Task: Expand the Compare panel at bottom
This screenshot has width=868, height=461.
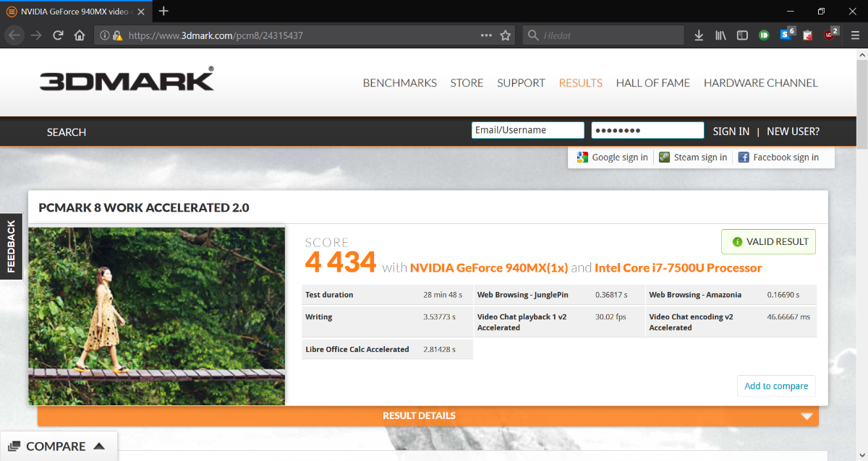Action: click(58, 447)
